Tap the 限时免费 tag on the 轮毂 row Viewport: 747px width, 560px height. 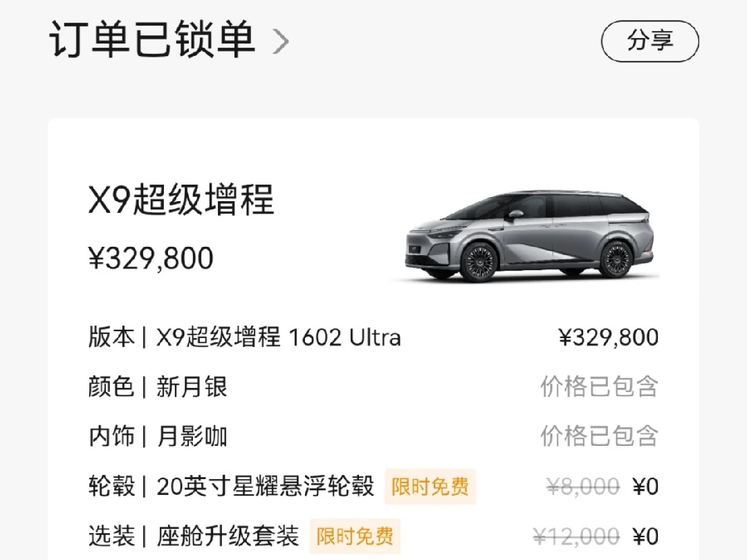click(430, 487)
